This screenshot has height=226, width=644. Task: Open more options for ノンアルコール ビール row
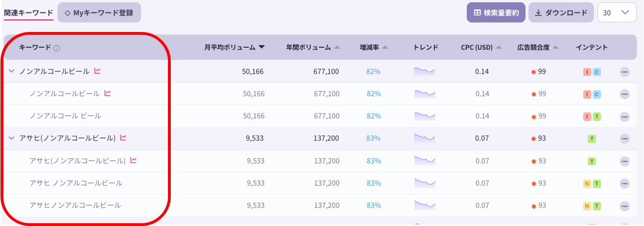coord(625,116)
